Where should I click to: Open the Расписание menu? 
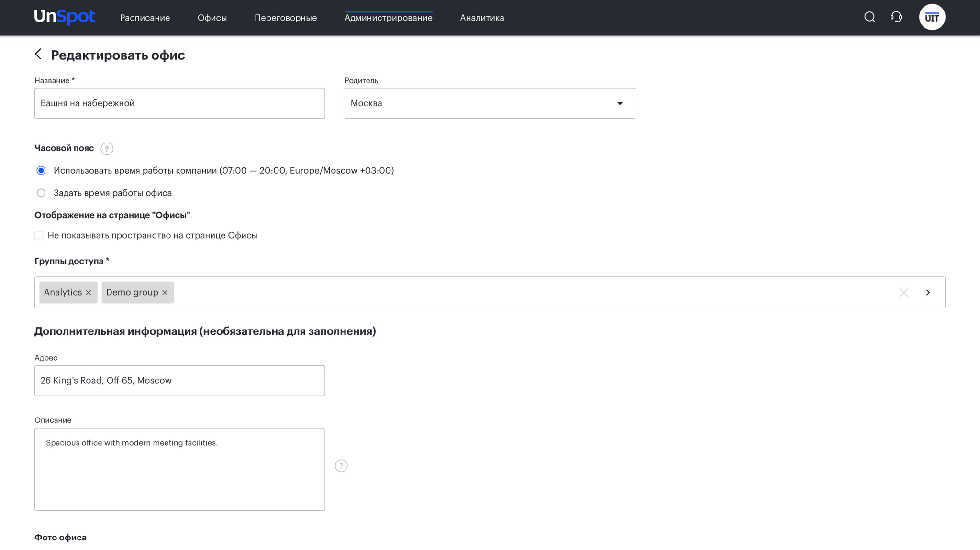(x=145, y=18)
